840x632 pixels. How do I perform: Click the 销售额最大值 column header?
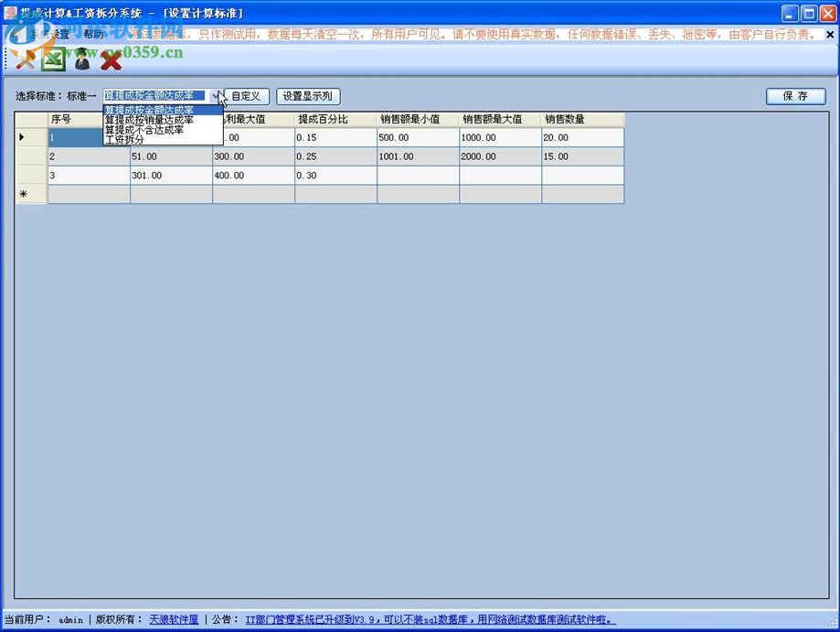coord(500,120)
